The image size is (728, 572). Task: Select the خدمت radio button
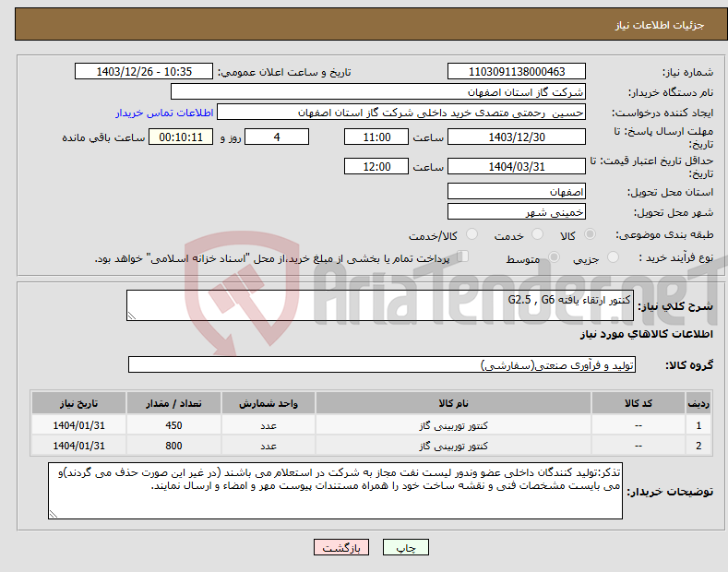click(537, 234)
